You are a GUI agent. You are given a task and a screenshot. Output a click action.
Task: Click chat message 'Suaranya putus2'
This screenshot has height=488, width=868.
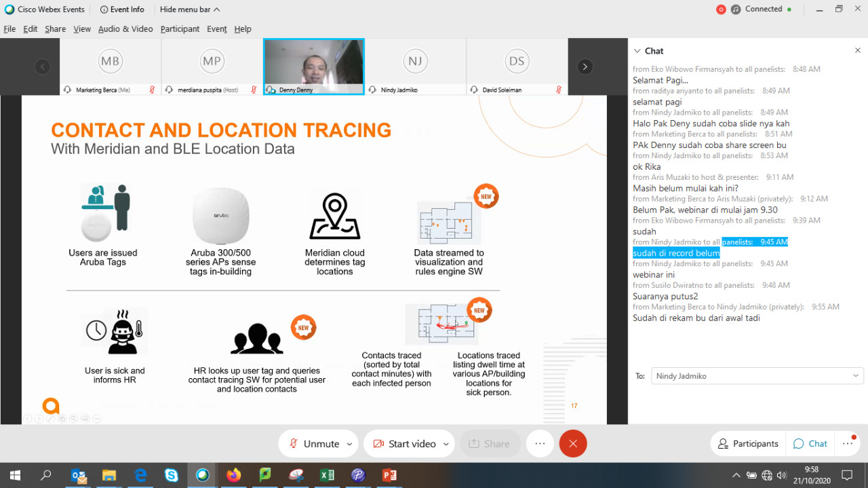point(665,297)
